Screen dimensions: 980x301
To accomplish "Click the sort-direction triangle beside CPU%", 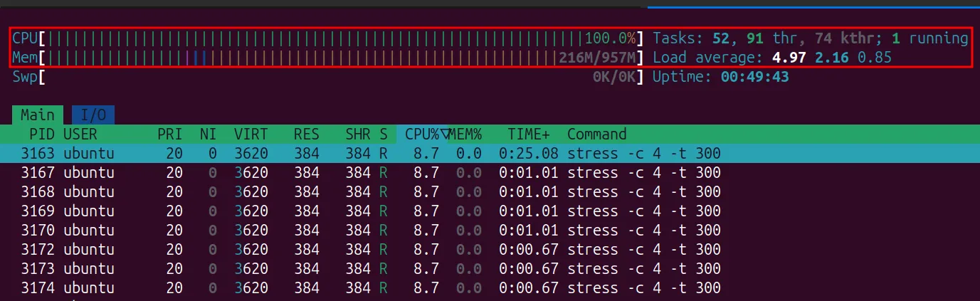I will click(x=446, y=134).
